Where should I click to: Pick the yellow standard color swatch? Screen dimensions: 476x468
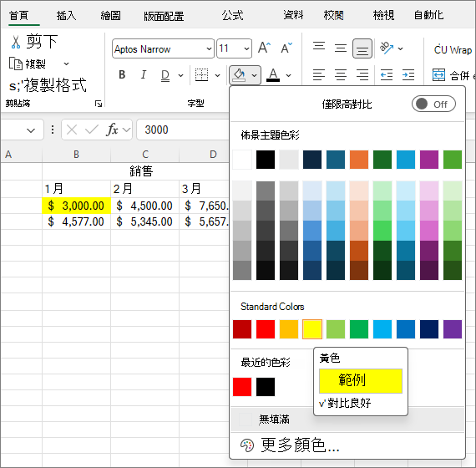312,329
